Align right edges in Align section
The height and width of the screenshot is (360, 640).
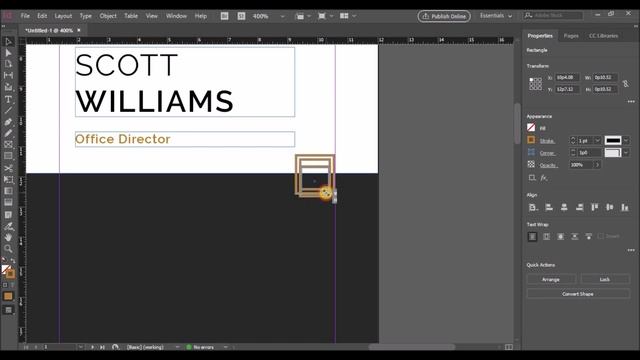tap(579, 207)
